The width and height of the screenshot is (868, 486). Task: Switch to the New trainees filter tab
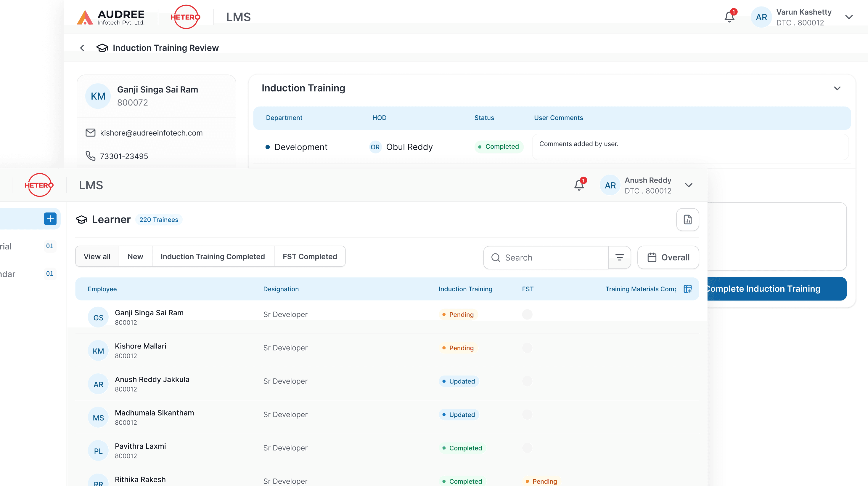(x=135, y=256)
